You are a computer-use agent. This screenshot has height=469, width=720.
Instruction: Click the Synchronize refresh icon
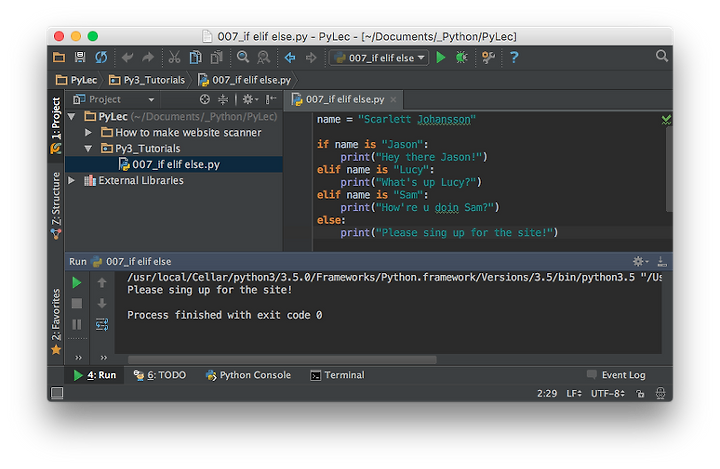coord(101,57)
